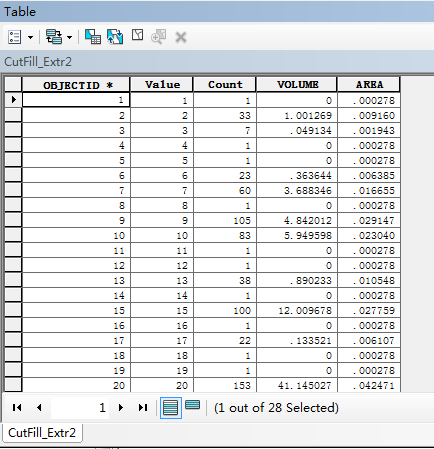Select row 15 using its row selector
The height and width of the screenshot is (449, 434).
13,310
